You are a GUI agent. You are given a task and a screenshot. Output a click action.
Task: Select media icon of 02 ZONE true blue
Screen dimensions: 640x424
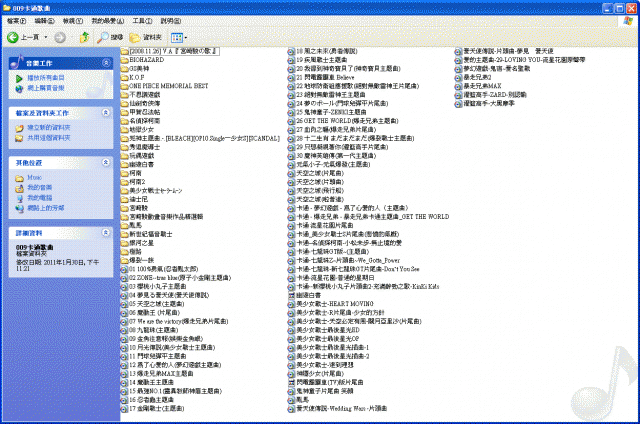124,278
